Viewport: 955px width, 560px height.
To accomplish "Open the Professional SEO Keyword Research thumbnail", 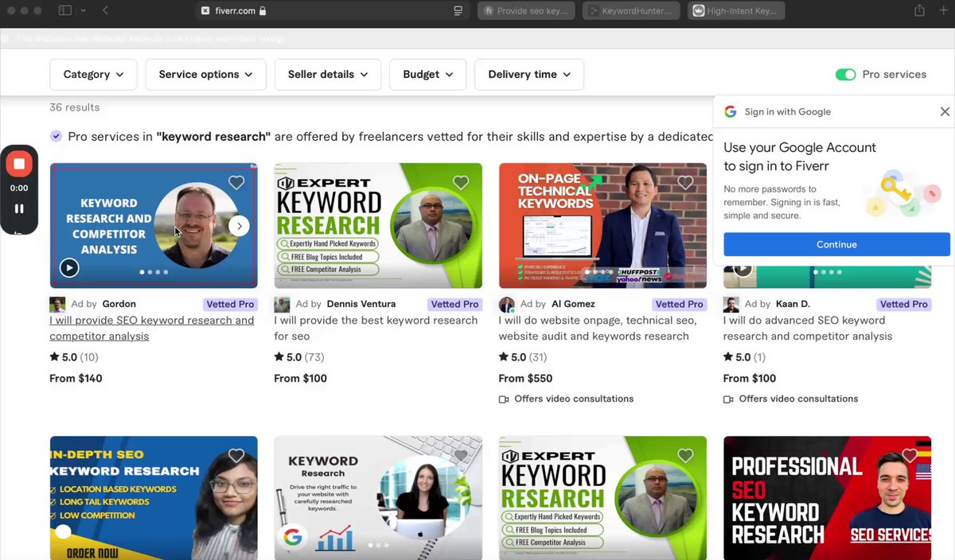I will coord(827,498).
